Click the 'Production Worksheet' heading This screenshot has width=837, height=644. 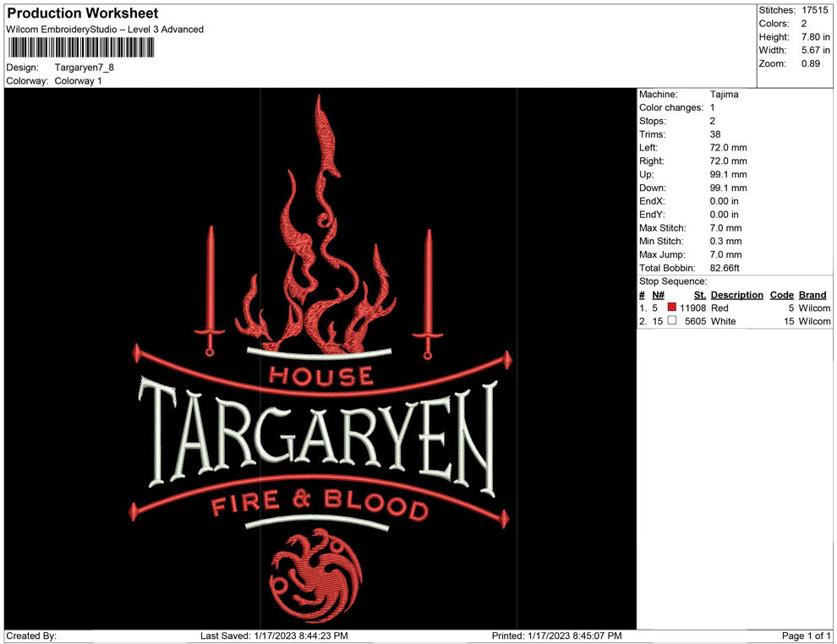click(83, 13)
